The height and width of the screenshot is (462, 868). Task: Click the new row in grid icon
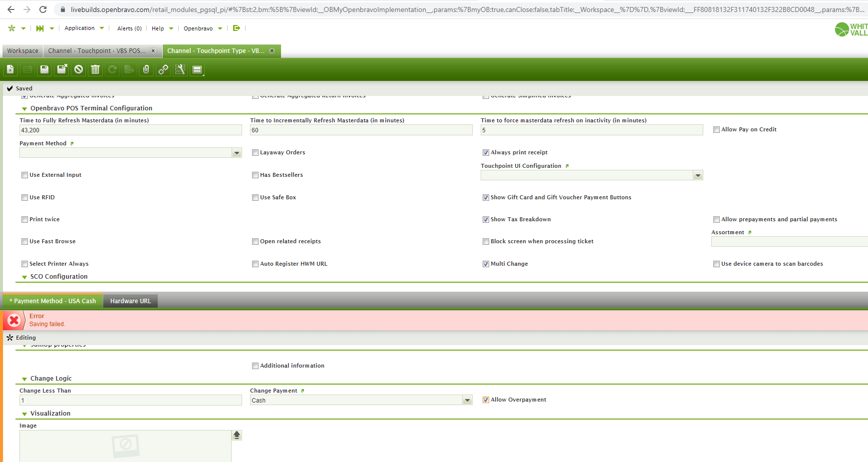(x=27, y=69)
